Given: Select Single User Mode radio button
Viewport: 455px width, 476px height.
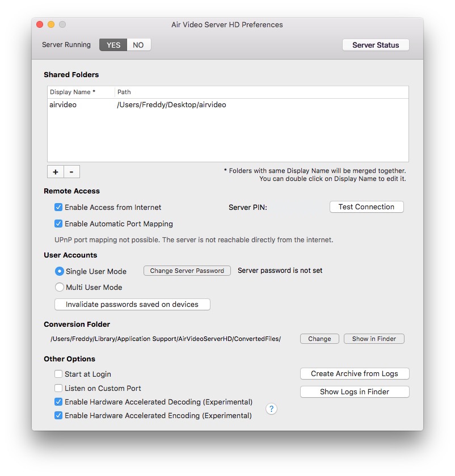Looking at the screenshot, I should 59,271.
